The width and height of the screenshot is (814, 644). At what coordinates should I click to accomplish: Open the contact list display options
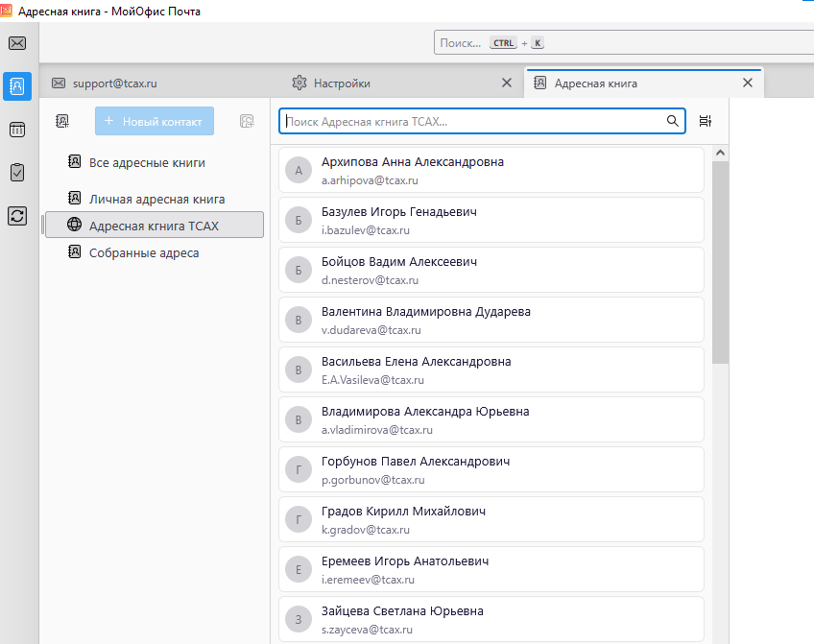pos(706,121)
